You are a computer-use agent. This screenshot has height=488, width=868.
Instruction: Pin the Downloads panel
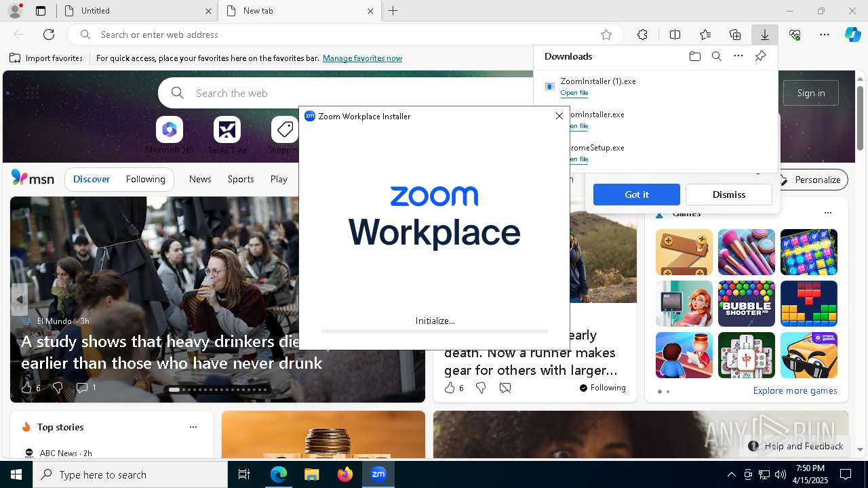(x=760, y=56)
